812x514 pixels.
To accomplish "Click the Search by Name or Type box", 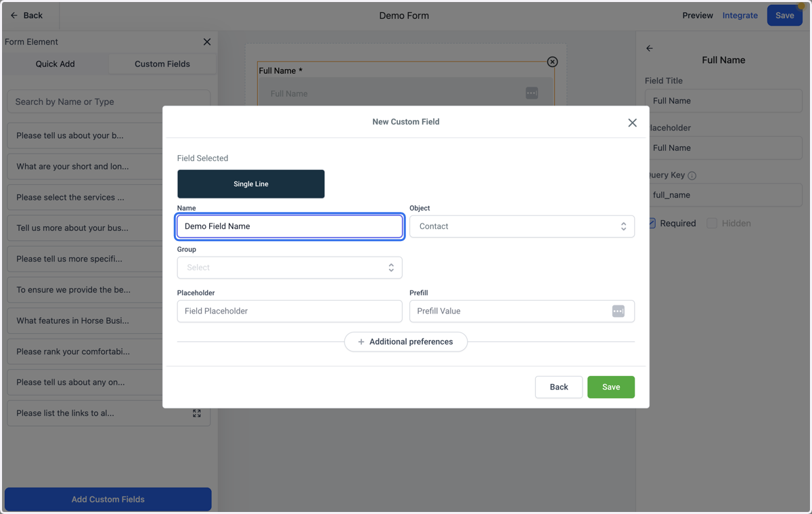I will tap(109, 102).
